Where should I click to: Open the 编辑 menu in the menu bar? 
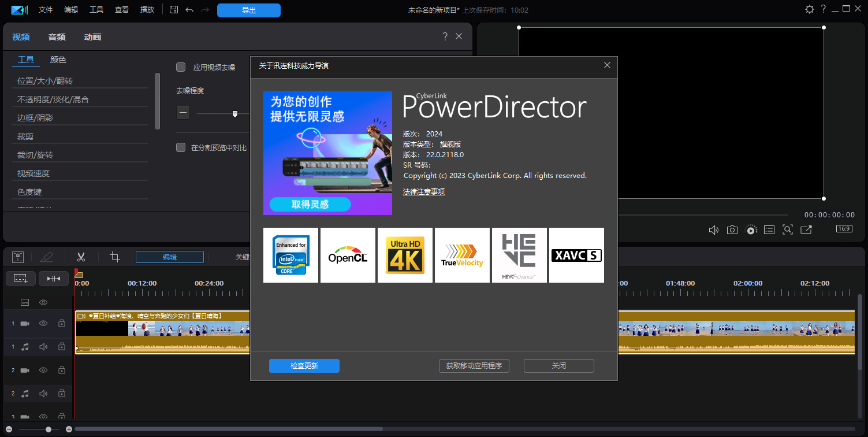click(x=71, y=10)
